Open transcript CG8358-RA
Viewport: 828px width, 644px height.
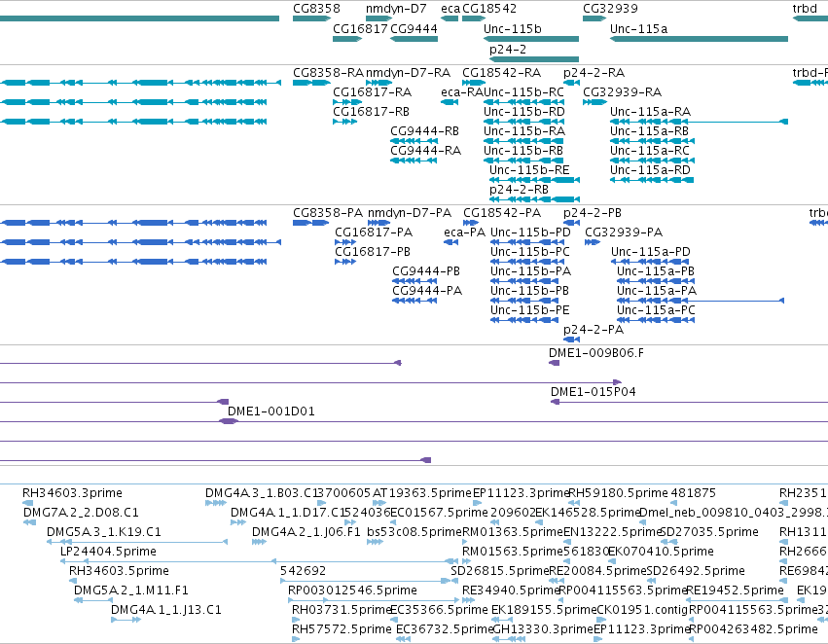pos(329,72)
